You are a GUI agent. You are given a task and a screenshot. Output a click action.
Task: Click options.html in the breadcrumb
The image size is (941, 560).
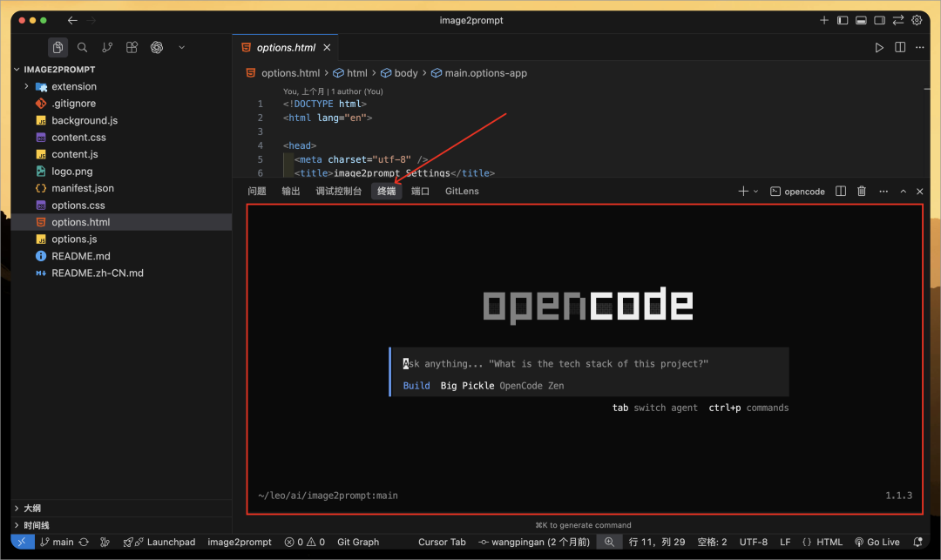pos(290,73)
